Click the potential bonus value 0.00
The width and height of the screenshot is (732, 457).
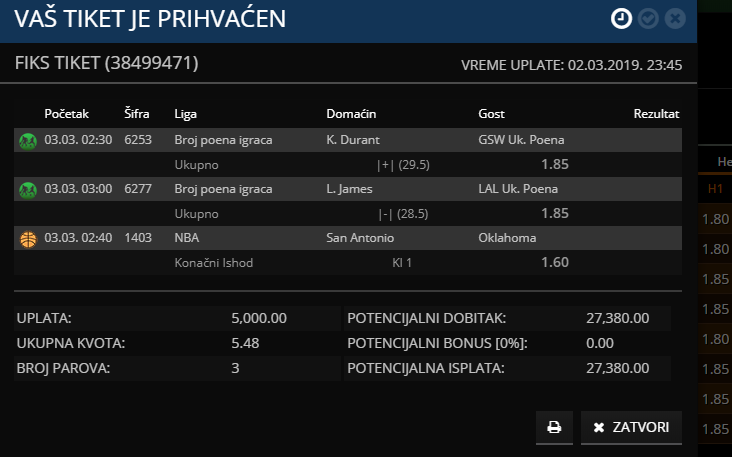(x=599, y=344)
